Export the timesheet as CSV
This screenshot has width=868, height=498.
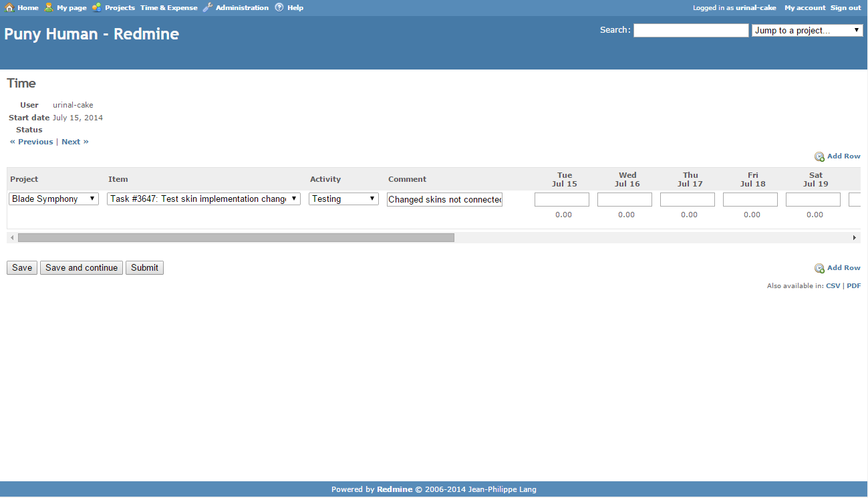coord(833,286)
